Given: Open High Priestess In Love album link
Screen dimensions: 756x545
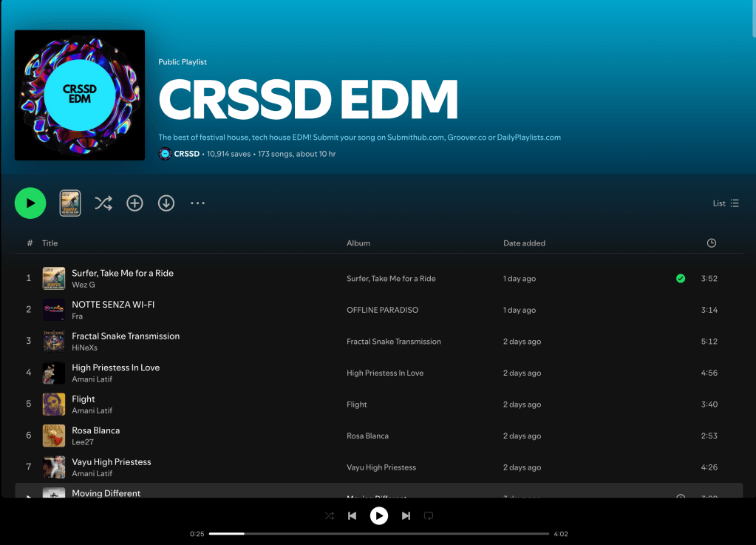Looking at the screenshot, I should click(x=385, y=373).
